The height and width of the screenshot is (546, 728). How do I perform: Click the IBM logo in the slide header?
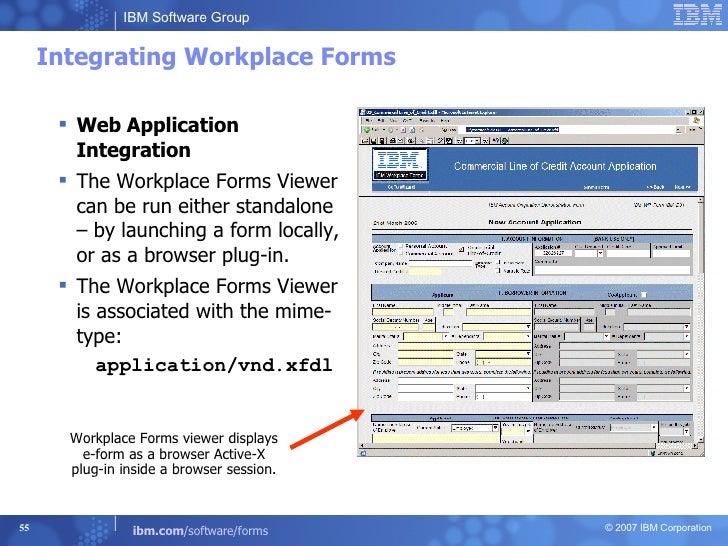[697, 14]
